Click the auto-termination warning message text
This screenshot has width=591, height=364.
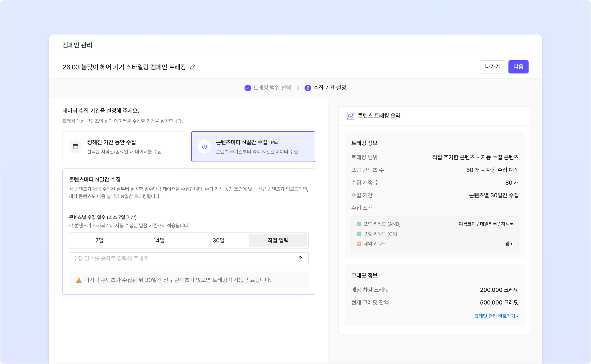pyautogui.click(x=178, y=280)
